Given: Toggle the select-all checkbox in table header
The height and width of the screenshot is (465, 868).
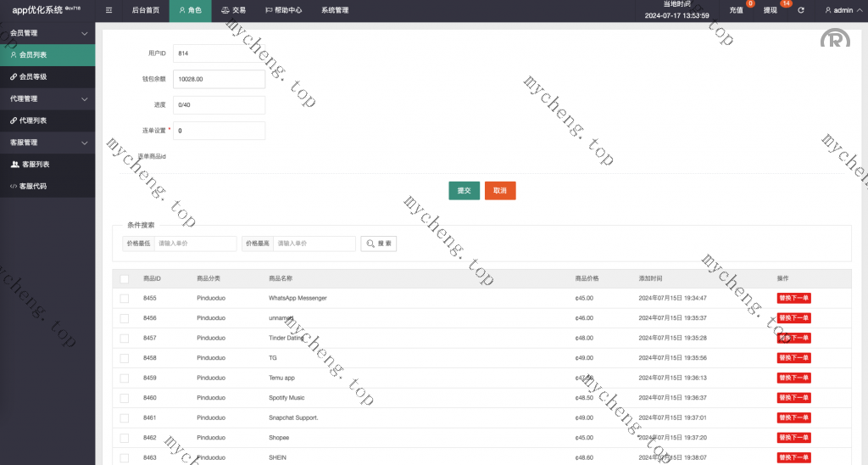Looking at the screenshot, I should [x=125, y=278].
